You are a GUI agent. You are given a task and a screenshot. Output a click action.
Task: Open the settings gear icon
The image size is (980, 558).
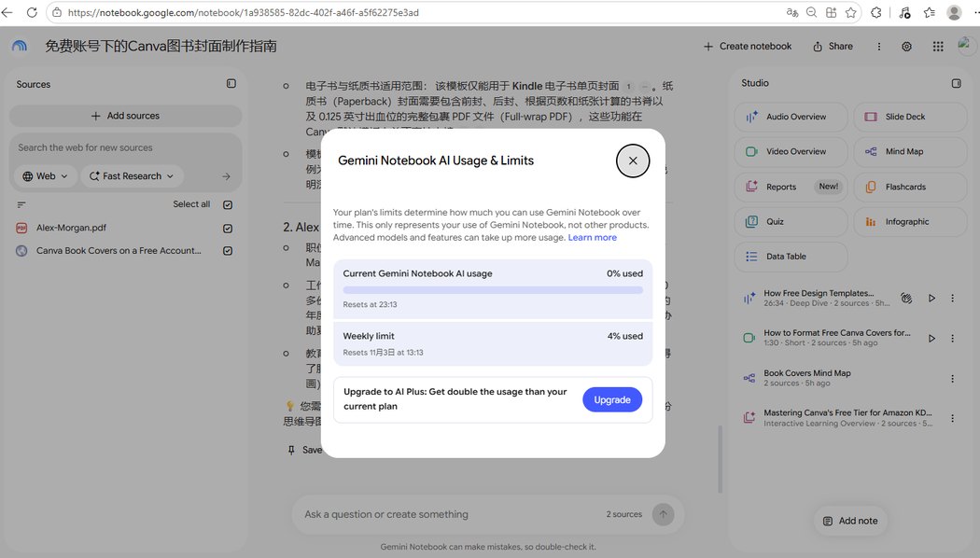click(x=906, y=47)
